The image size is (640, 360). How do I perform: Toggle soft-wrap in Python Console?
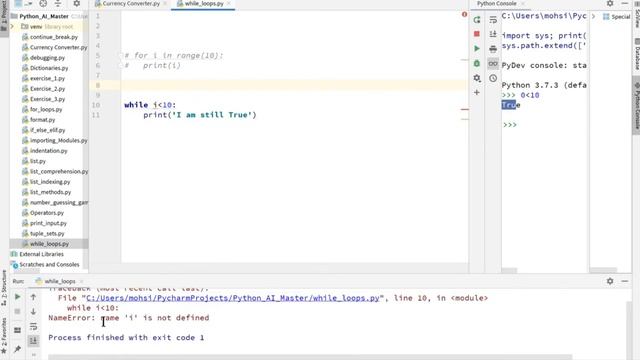pos(493,20)
